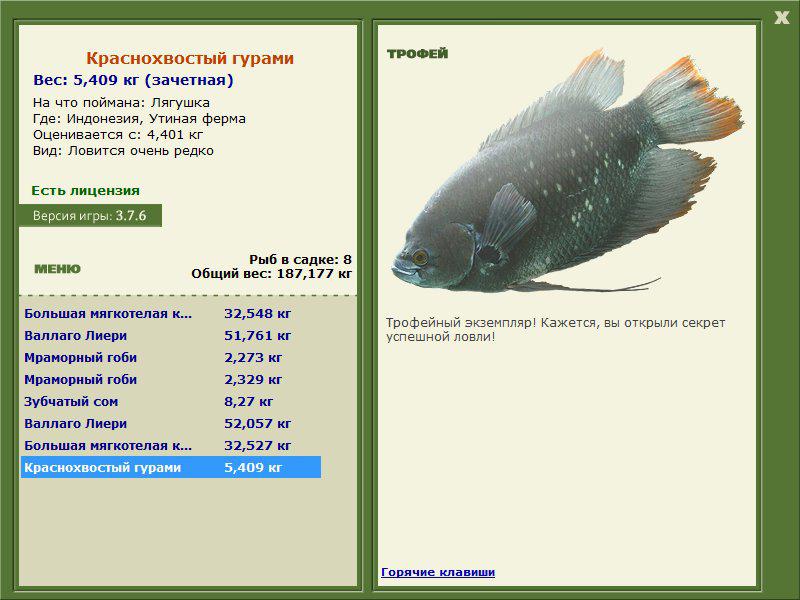Select Валлаго Лиери row weighing 52,057 кг
The width and height of the screenshot is (800, 600).
click(171, 423)
